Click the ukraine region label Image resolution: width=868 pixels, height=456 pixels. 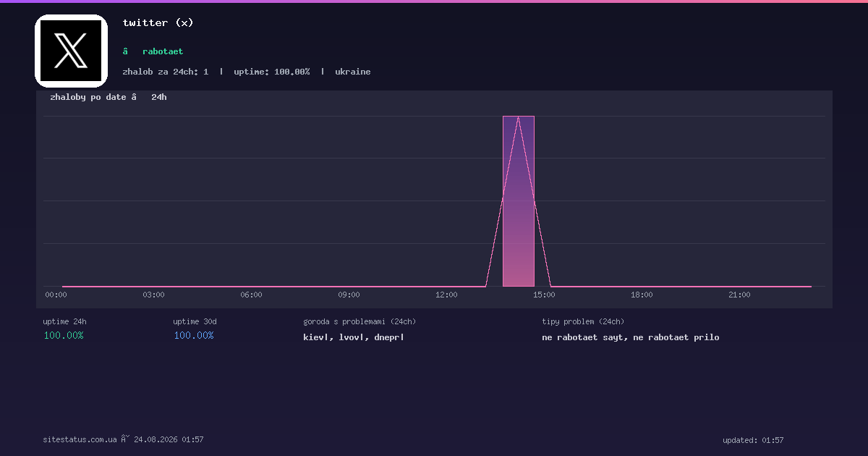click(353, 72)
